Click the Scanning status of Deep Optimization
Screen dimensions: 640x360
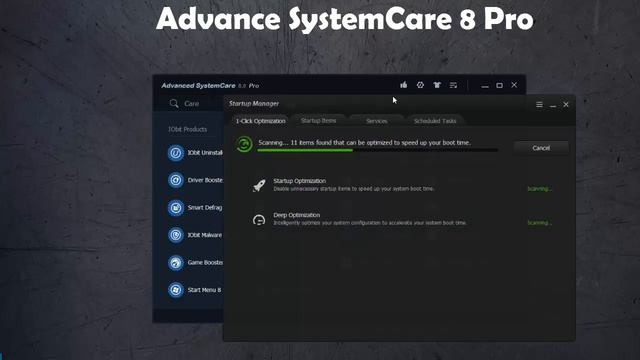pyautogui.click(x=539, y=223)
